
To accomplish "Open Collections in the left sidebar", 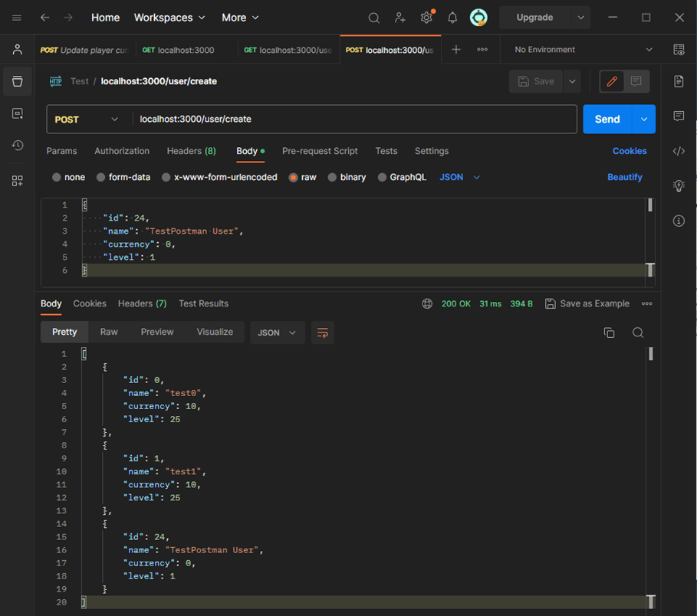I will 18,81.
